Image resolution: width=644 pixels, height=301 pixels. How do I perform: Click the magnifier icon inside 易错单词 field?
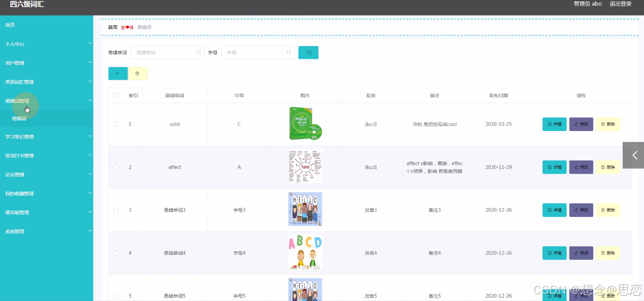coord(198,53)
